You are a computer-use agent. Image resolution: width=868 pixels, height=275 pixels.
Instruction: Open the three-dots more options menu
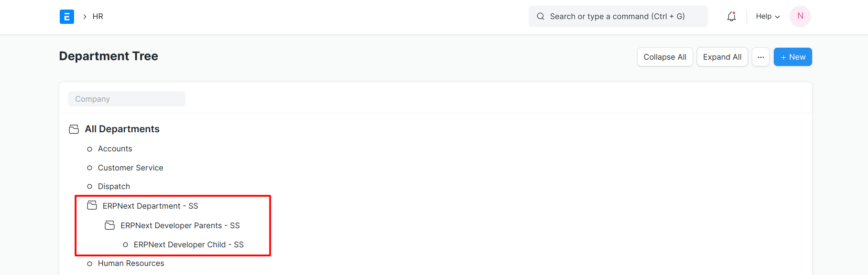760,57
